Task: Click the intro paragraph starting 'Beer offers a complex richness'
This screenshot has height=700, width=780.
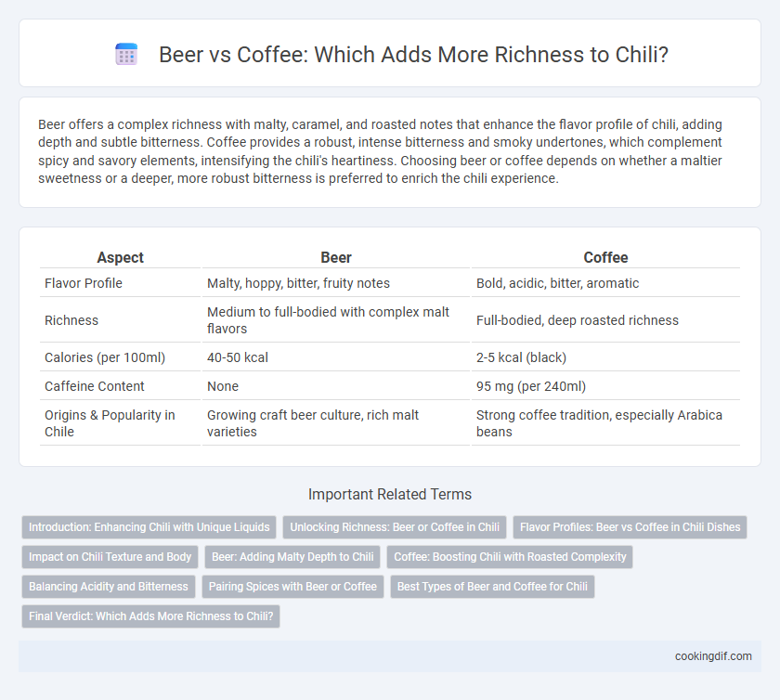Action: [380, 151]
